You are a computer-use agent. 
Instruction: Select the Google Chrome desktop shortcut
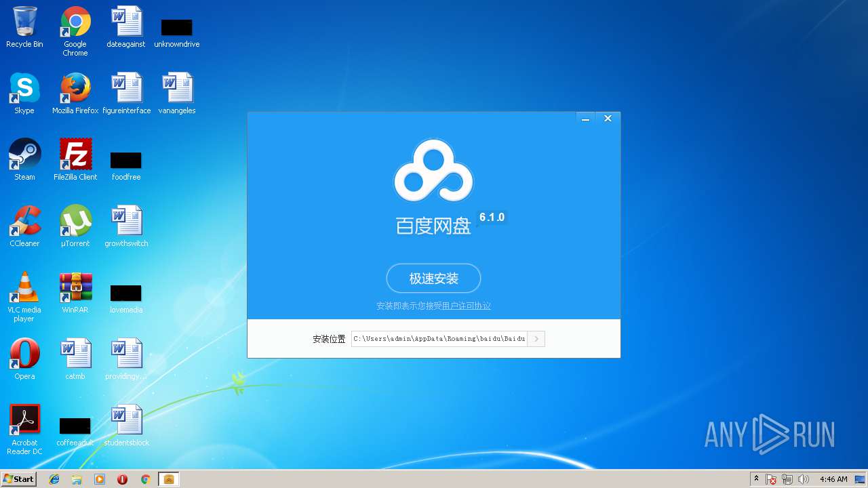click(75, 31)
